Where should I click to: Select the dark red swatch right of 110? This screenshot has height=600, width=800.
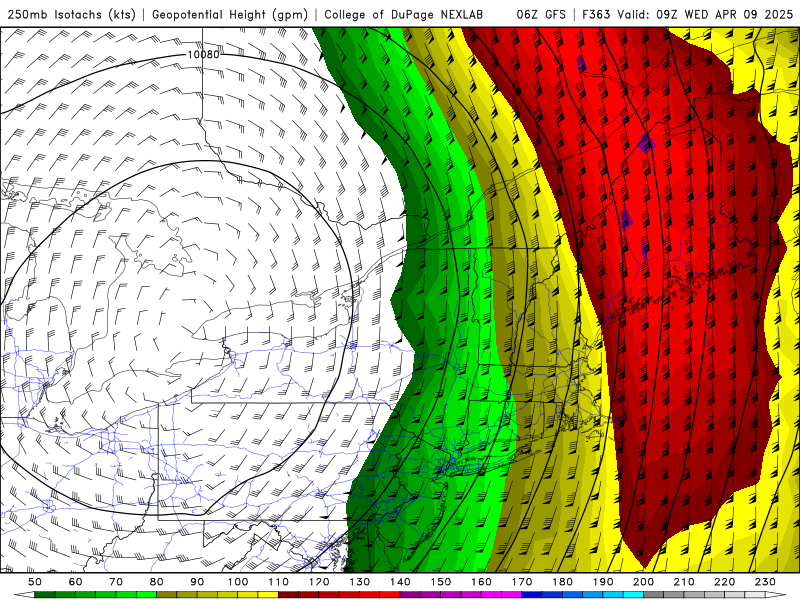[x=289, y=595]
